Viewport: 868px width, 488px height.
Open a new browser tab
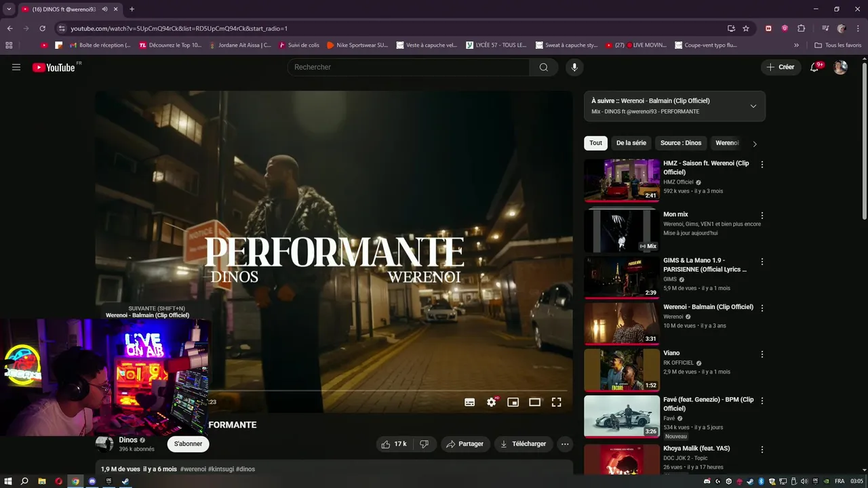coord(132,9)
